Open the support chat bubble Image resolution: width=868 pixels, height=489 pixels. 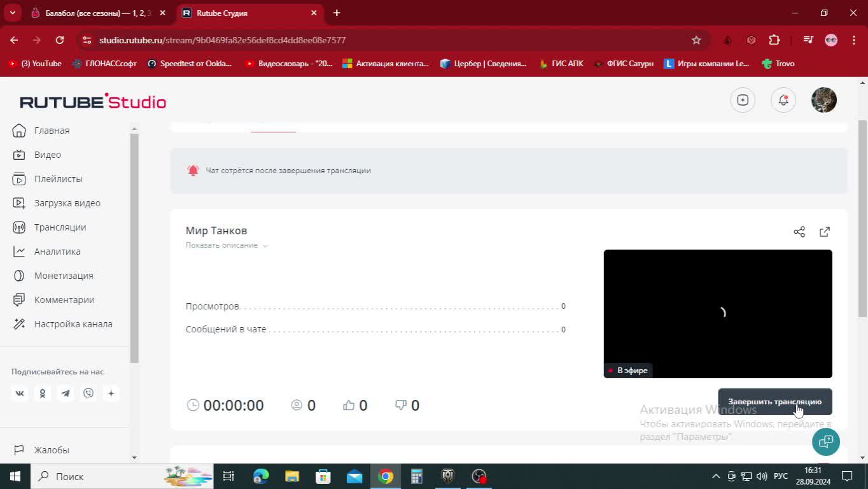coord(826,442)
